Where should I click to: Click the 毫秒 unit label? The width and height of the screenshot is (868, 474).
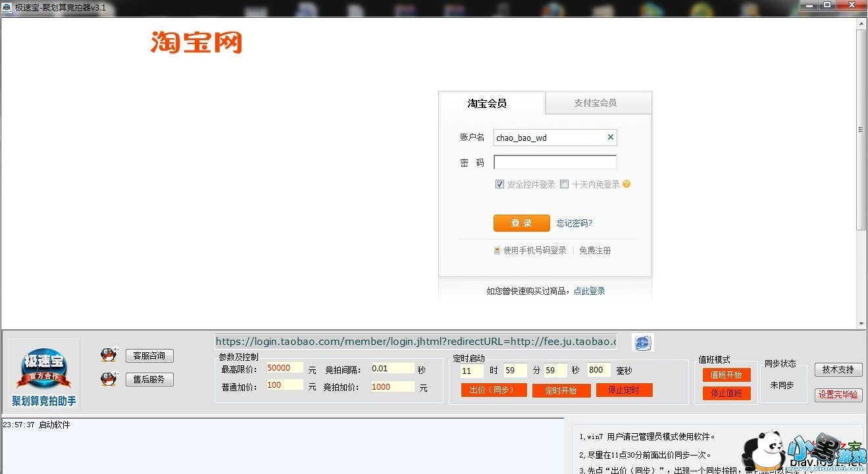point(624,371)
